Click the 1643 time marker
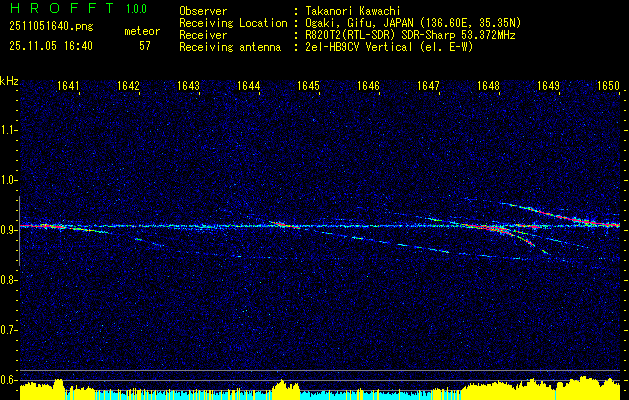Image resolution: width=629 pixels, height=400 pixels. (x=188, y=85)
